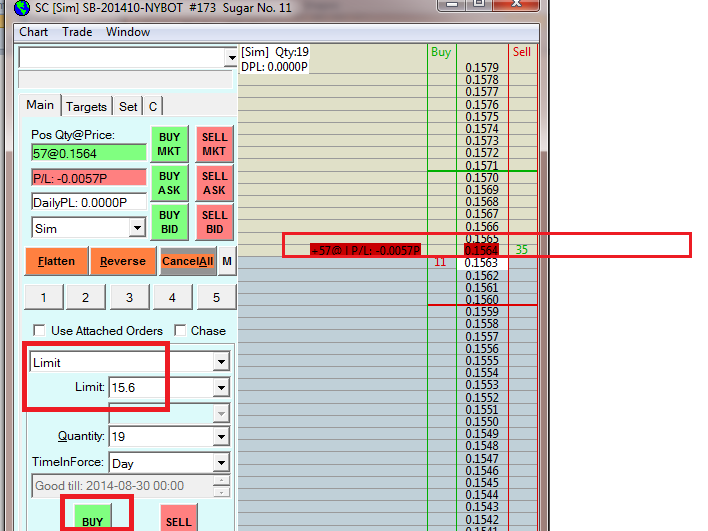Image resolution: width=708 pixels, height=531 pixels.
Task: Switch to the Set tab
Action: [128, 107]
